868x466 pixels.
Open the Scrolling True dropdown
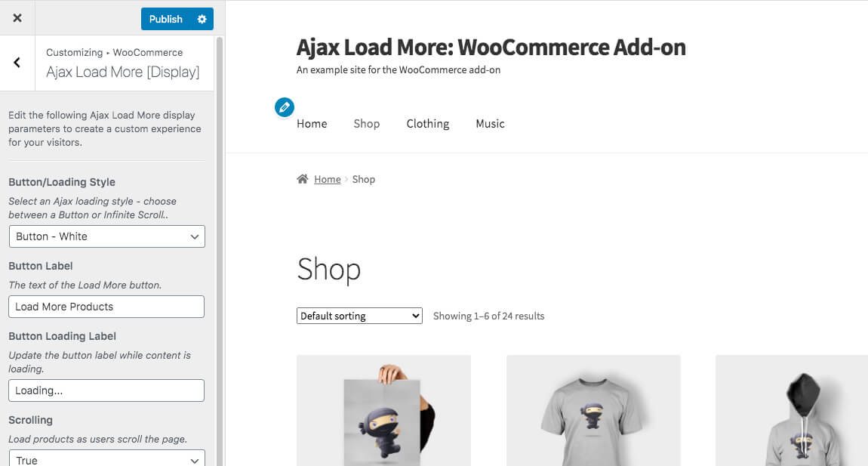point(107,458)
